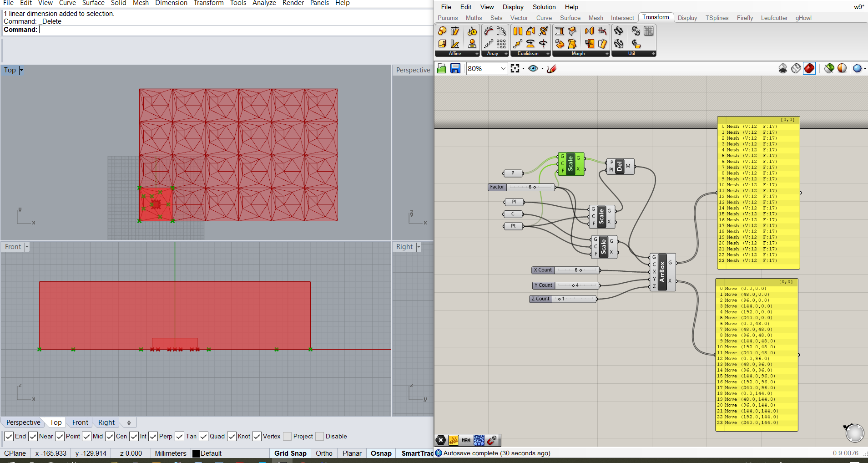The width and height of the screenshot is (868, 463).
Task: Click the CPlane coordinate system button
Action: point(15,453)
